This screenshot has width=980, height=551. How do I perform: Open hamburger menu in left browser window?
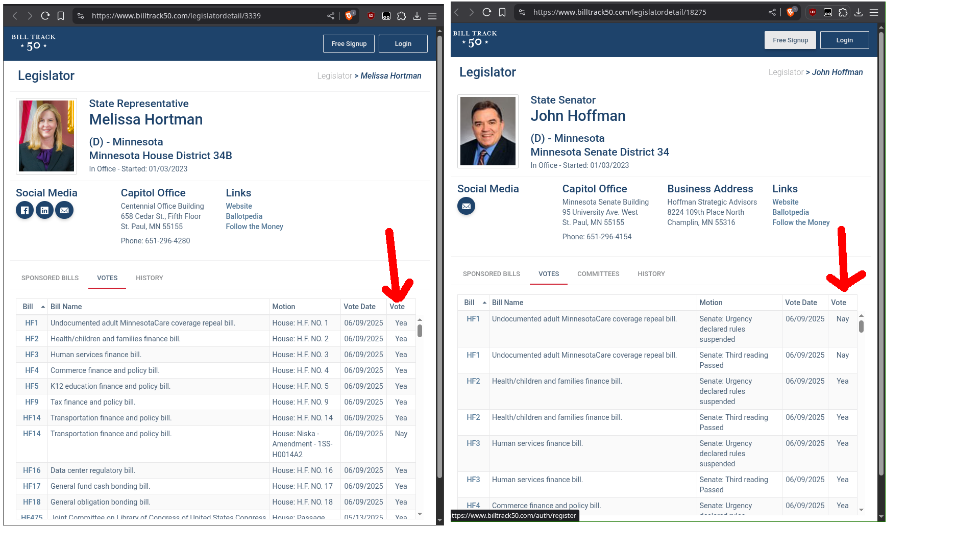point(432,16)
